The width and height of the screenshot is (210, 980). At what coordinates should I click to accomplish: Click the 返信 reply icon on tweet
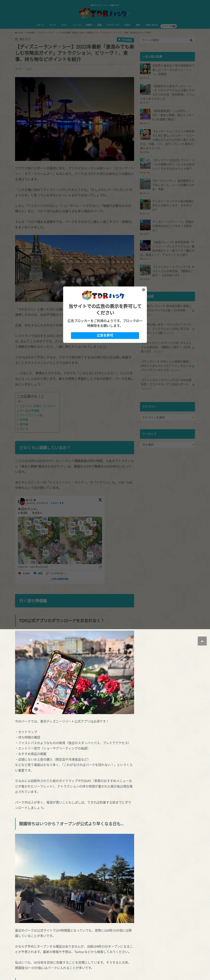coord(35,573)
